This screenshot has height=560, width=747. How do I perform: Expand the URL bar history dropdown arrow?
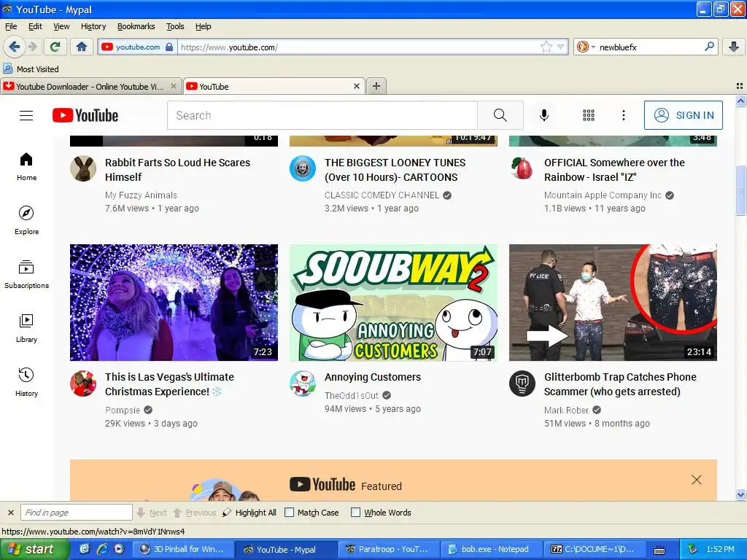(561, 47)
